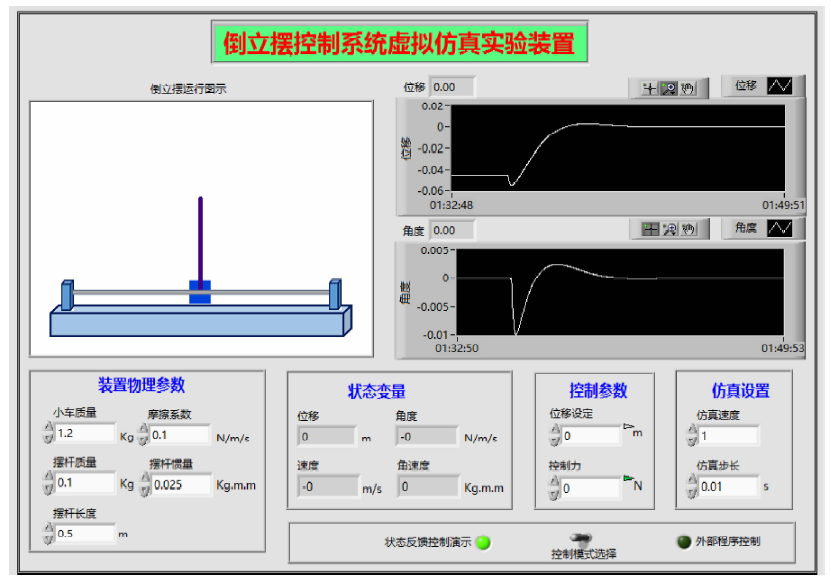Select pan hand tool on 位移 graph palette

688,89
